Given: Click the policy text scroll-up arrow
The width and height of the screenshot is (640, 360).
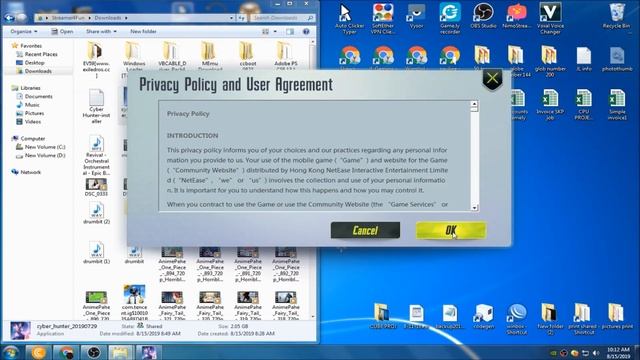Looking at the screenshot, I should [474, 104].
